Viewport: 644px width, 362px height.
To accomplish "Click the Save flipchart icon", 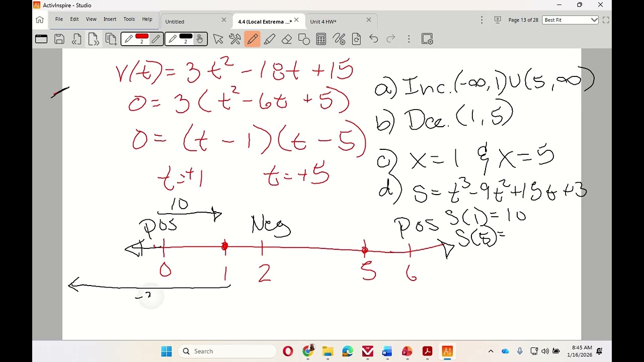I will click(59, 39).
